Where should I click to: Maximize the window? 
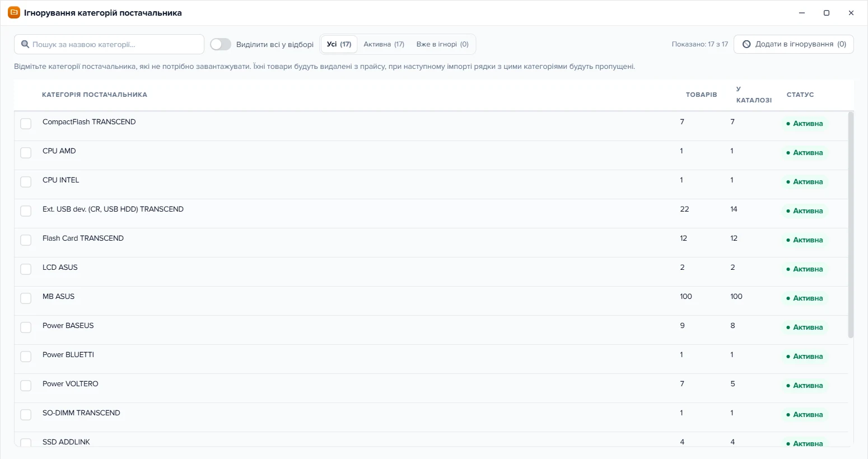pyautogui.click(x=827, y=13)
